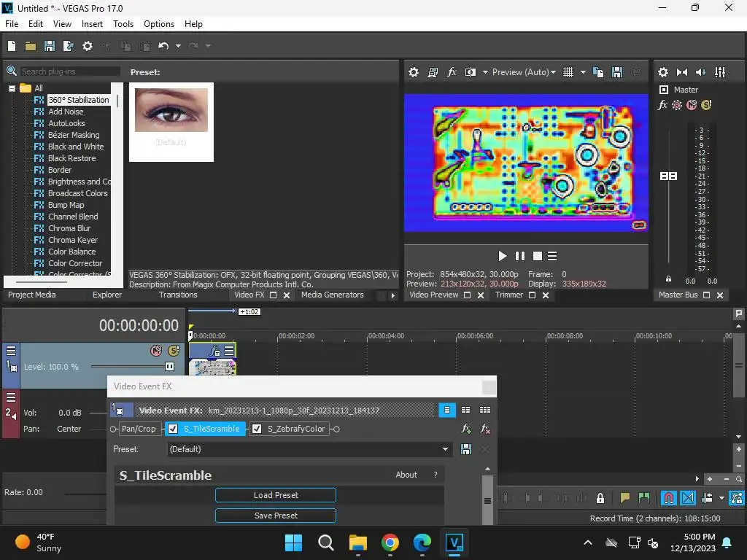
Task: Open Split Screen View dropdown arrow
Action: point(485,72)
